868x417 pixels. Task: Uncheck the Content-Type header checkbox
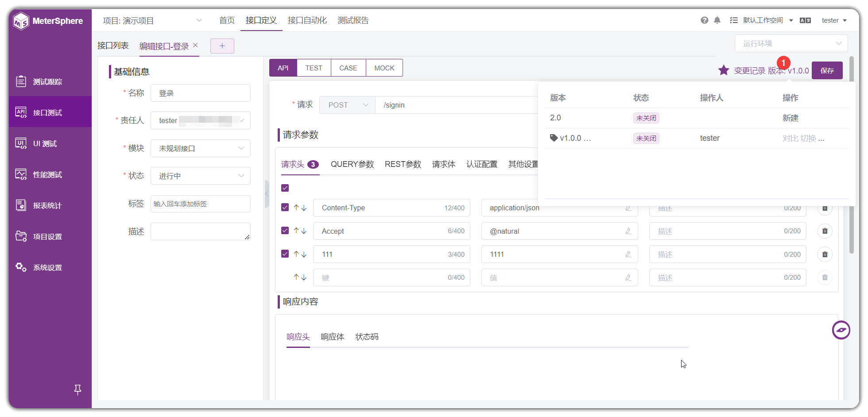tap(285, 207)
